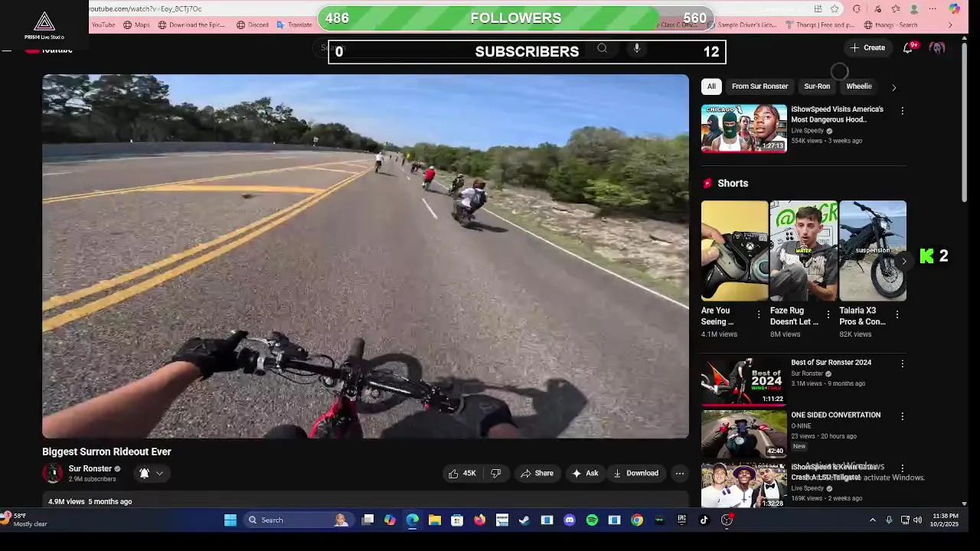The height and width of the screenshot is (551, 980).
Task: Open the three-dot more actions under video
Action: tap(680, 473)
